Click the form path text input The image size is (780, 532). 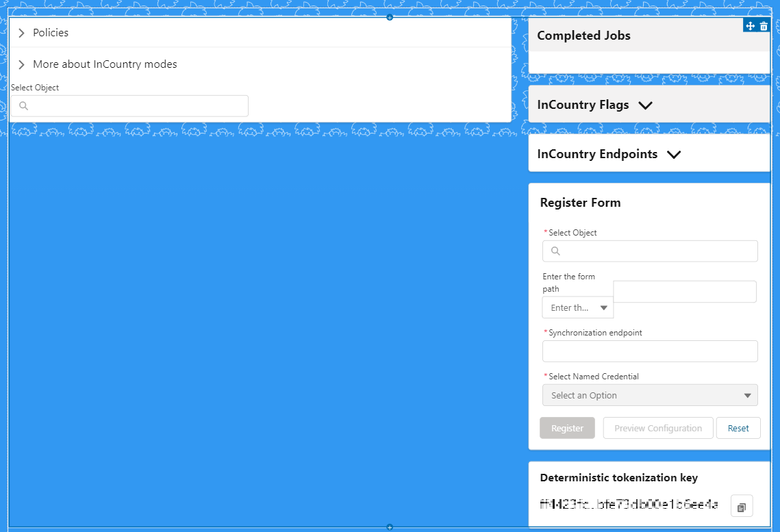[685, 292]
